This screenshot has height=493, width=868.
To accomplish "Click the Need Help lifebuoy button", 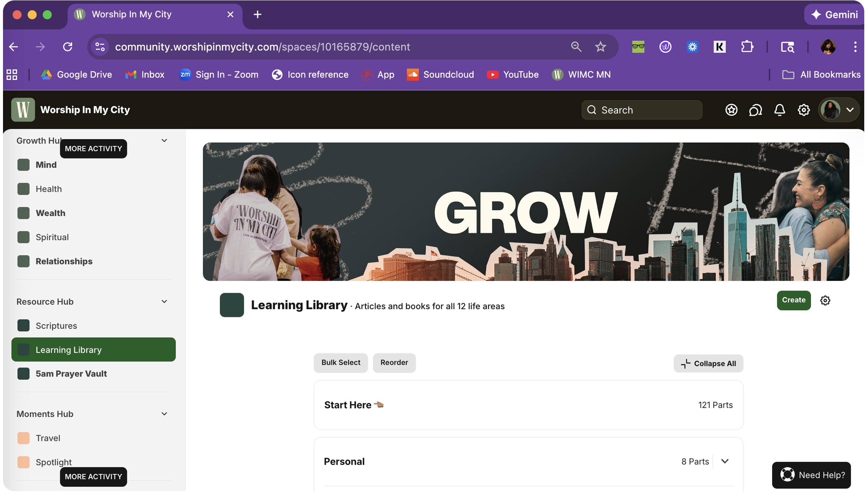I will point(811,475).
